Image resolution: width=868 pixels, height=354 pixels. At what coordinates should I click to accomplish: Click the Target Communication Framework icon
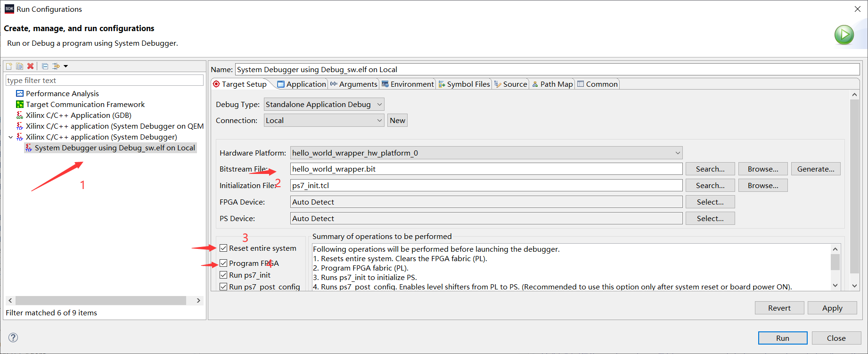20,104
